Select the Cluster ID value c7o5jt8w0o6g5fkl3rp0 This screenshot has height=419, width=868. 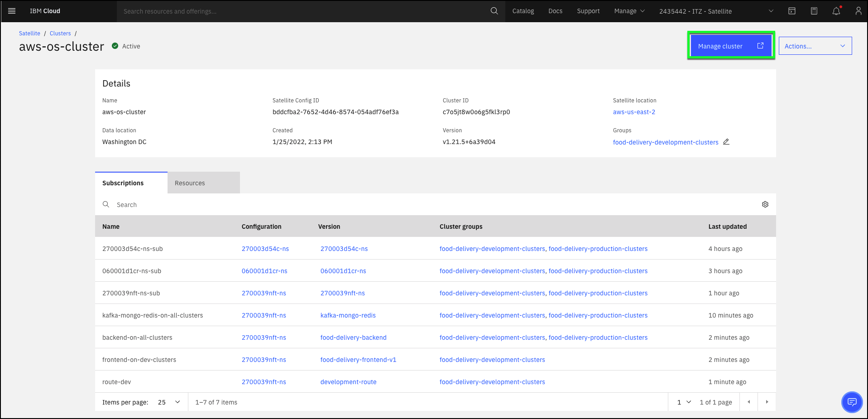pos(476,112)
